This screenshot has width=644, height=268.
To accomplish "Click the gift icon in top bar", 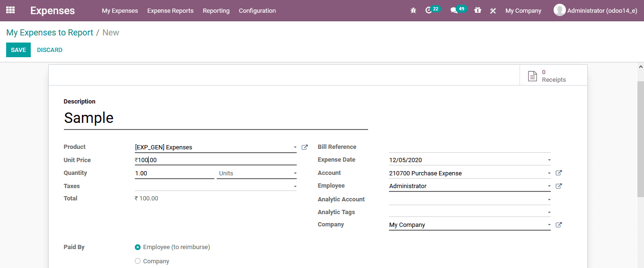I will pos(477,10).
